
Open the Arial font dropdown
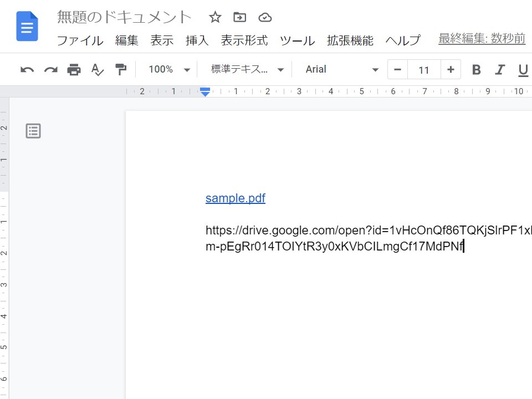(x=340, y=69)
